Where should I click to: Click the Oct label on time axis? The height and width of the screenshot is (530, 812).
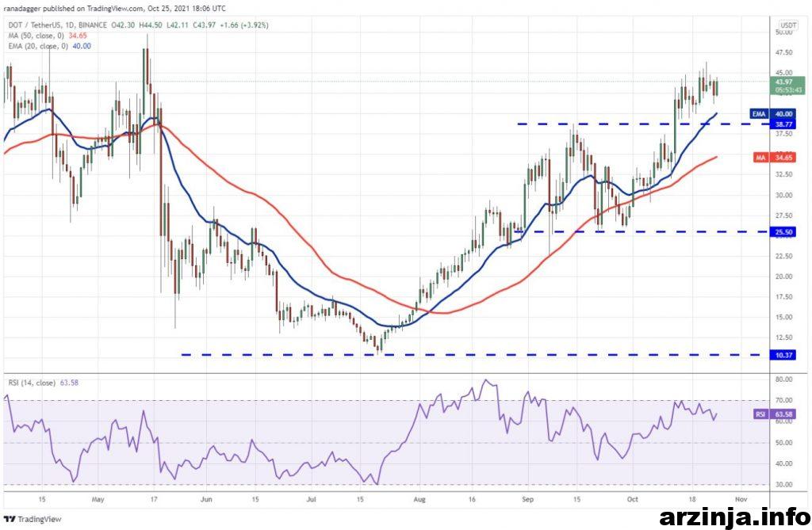pos(632,500)
